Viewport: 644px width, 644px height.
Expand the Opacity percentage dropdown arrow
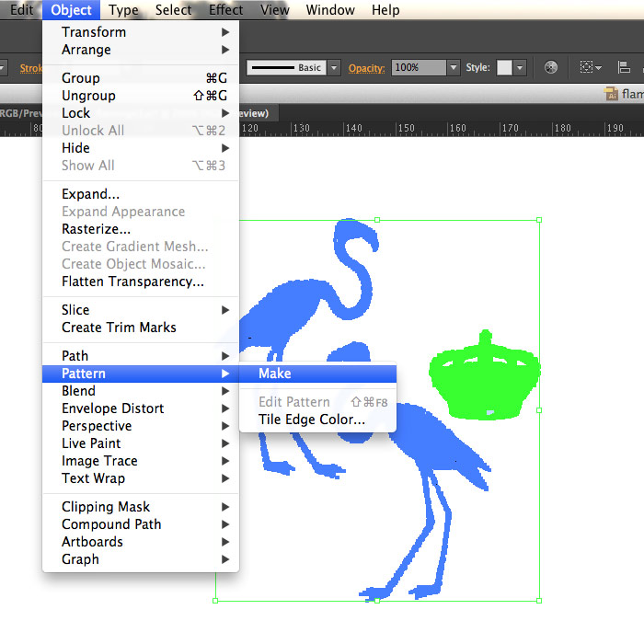point(453,67)
